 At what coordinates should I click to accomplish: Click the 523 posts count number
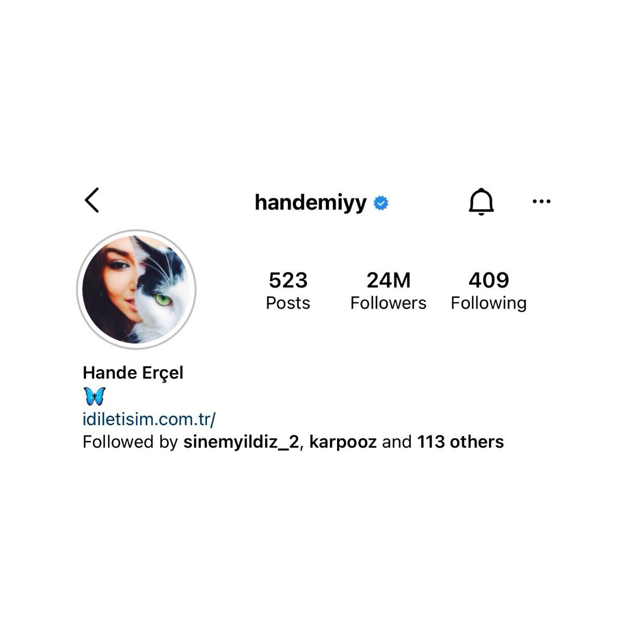point(288,280)
